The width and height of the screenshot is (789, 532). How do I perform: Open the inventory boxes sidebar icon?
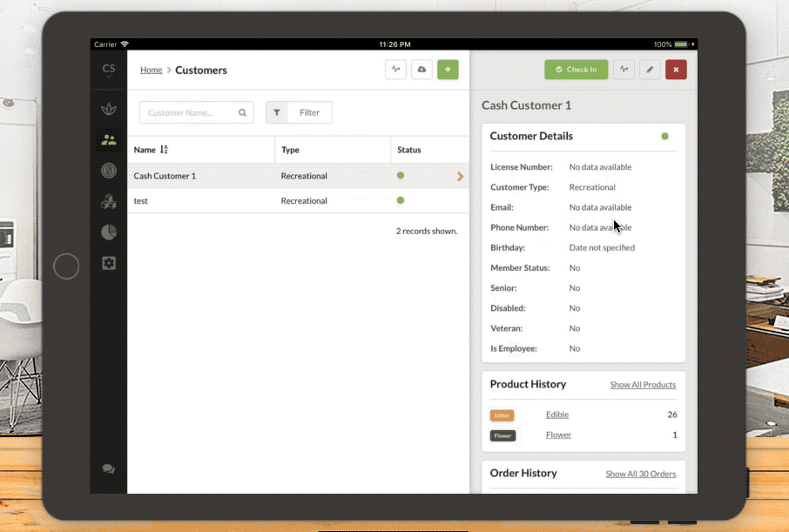click(x=109, y=201)
